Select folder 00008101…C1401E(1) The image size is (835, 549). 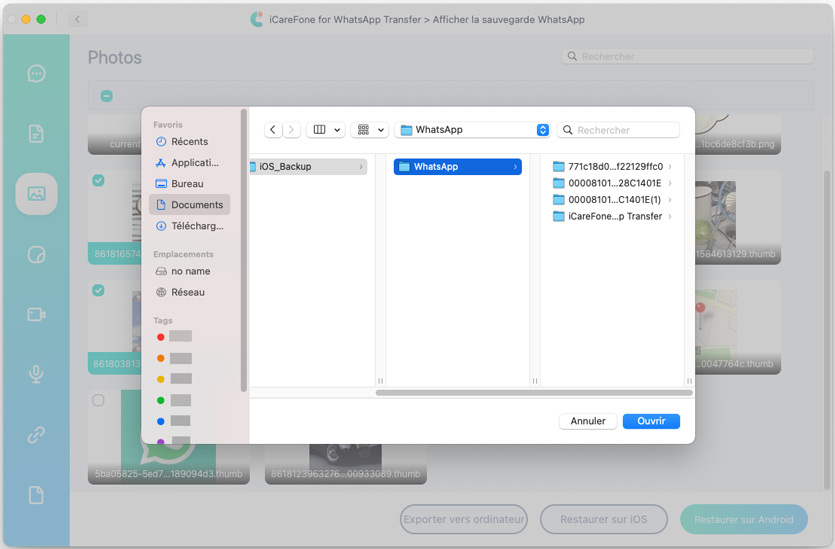[612, 200]
